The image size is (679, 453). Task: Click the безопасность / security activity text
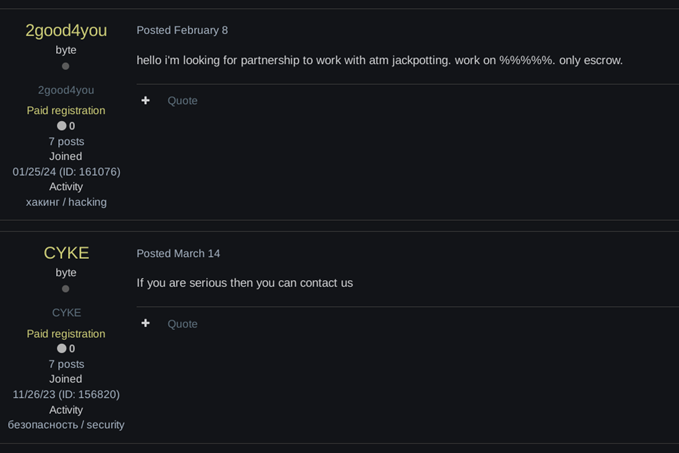pyautogui.click(x=66, y=425)
